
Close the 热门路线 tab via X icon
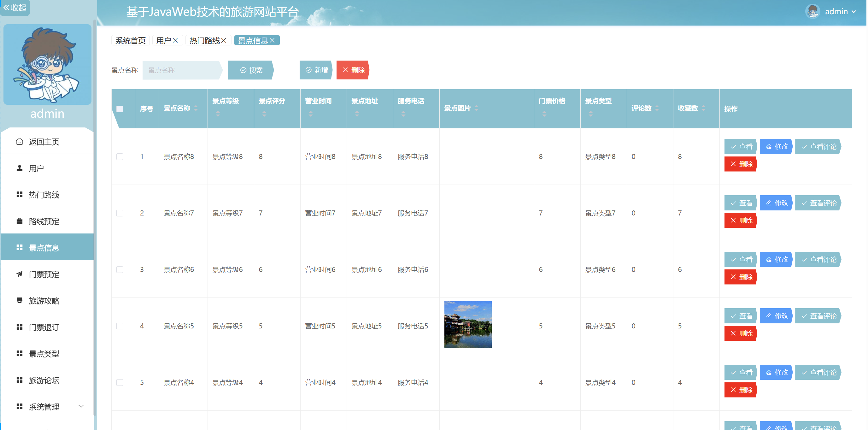tap(224, 40)
